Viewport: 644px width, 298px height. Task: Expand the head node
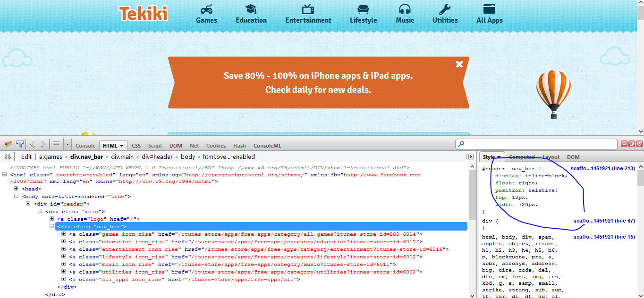[x=17, y=189]
